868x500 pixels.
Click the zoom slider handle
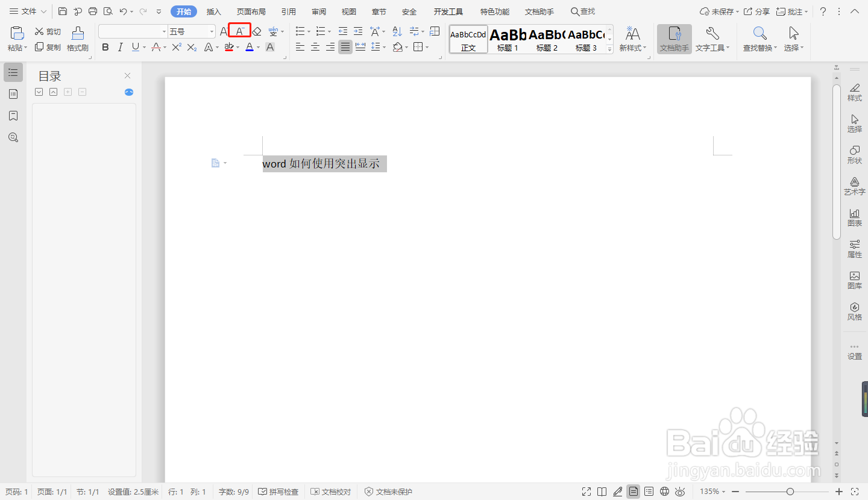click(790, 492)
